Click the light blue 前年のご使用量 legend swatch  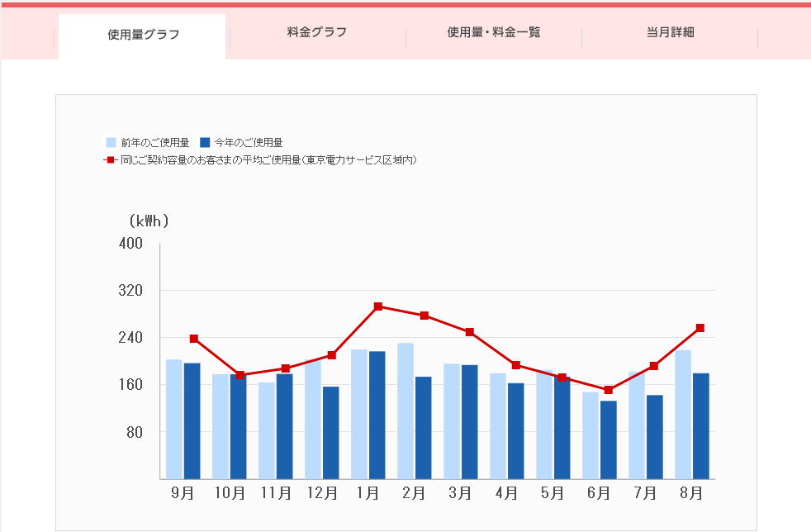(x=111, y=143)
